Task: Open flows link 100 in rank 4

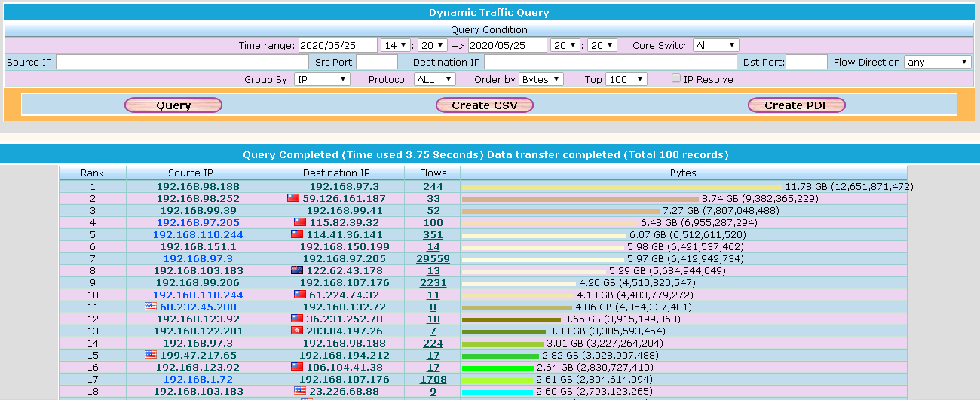Action: point(433,222)
